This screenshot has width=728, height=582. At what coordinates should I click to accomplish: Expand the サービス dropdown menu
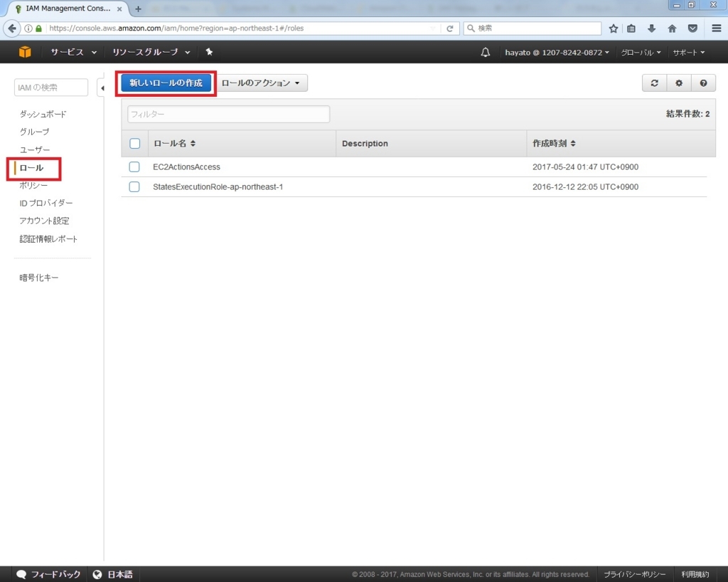coord(73,52)
